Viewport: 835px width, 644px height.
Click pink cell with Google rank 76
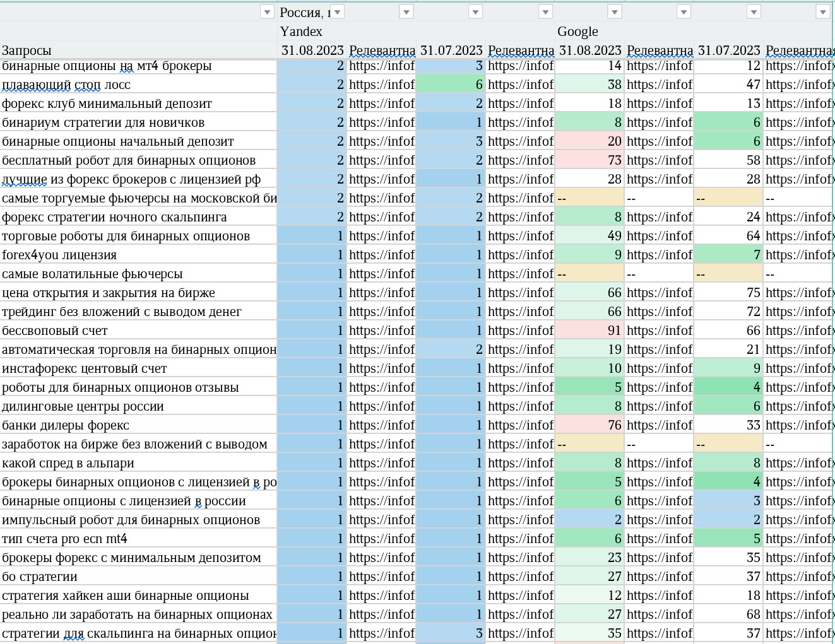point(589,425)
